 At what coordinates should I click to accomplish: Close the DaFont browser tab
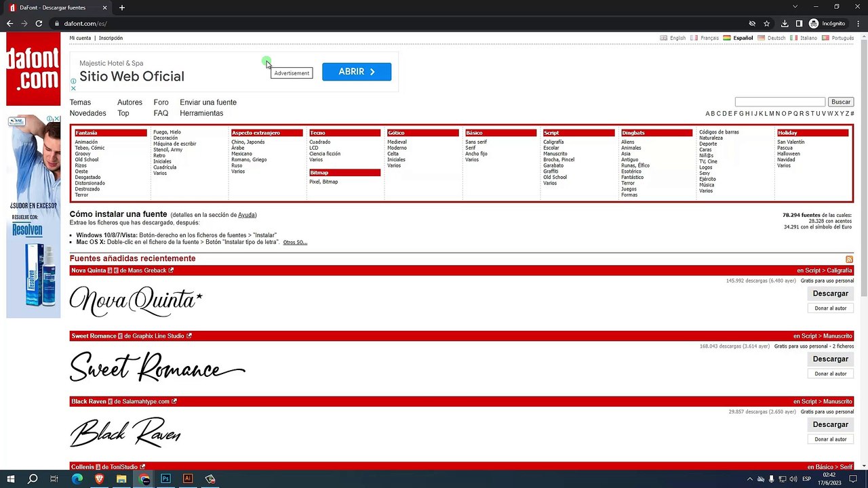tap(105, 7)
